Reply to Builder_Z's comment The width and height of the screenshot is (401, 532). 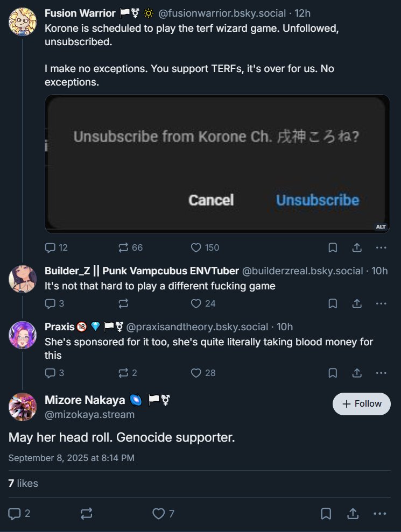[x=51, y=303]
